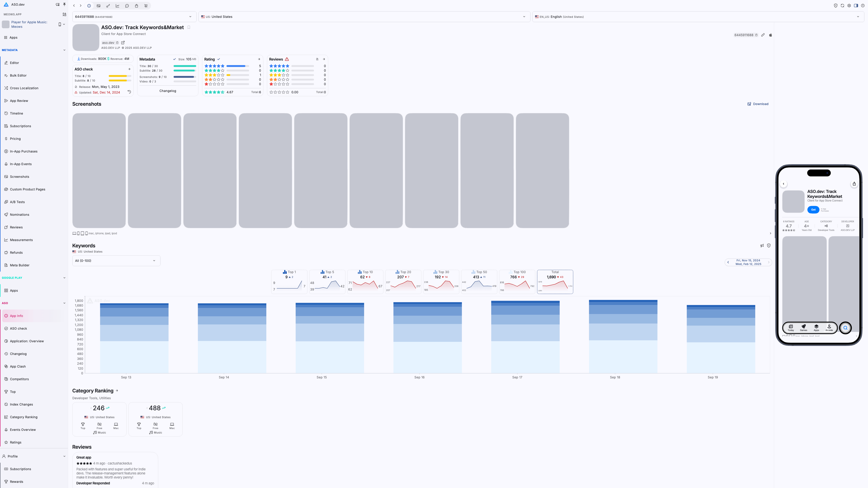Open Custom Product Pages in the sidebar
This screenshot has height=488, width=868.
pyautogui.click(x=34, y=189)
